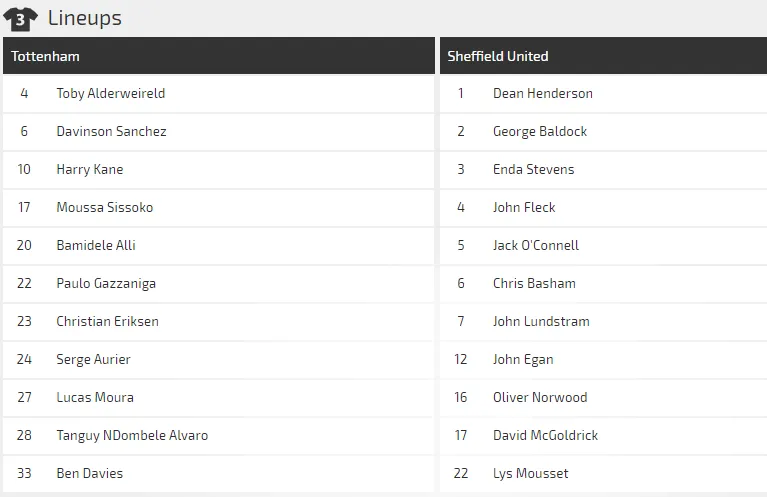Open Dean Henderson's player link
Image resolution: width=767 pixels, height=497 pixels.
pyautogui.click(x=543, y=93)
